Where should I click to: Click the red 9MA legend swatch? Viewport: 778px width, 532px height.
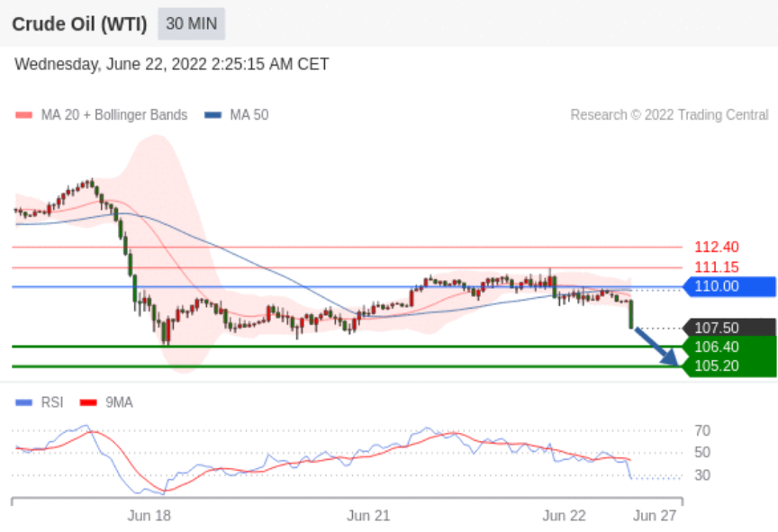[88, 402]
